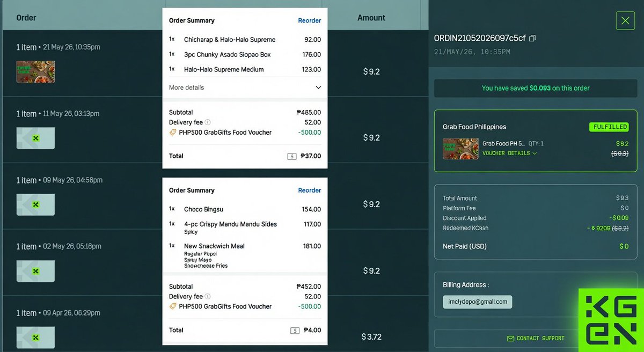The width and height of the screenshot is (644, 352).
Task: Click the voucher tag icon beside the -500.00 with ₱37.00 total
Action: (173, 132)
